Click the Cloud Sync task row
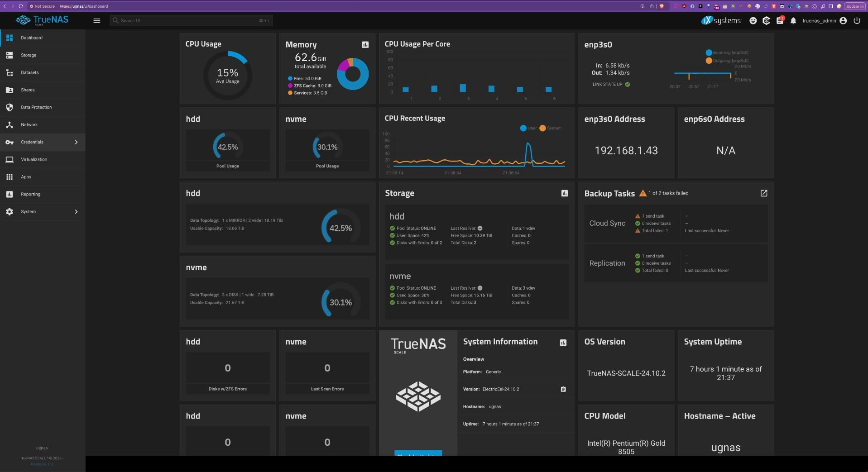 (x=676, y=224)
